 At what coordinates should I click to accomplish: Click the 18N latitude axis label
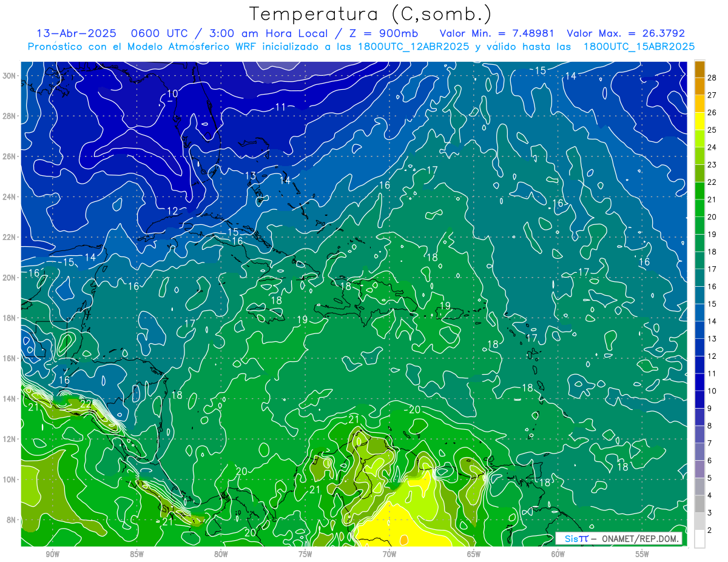pos(10,318)
